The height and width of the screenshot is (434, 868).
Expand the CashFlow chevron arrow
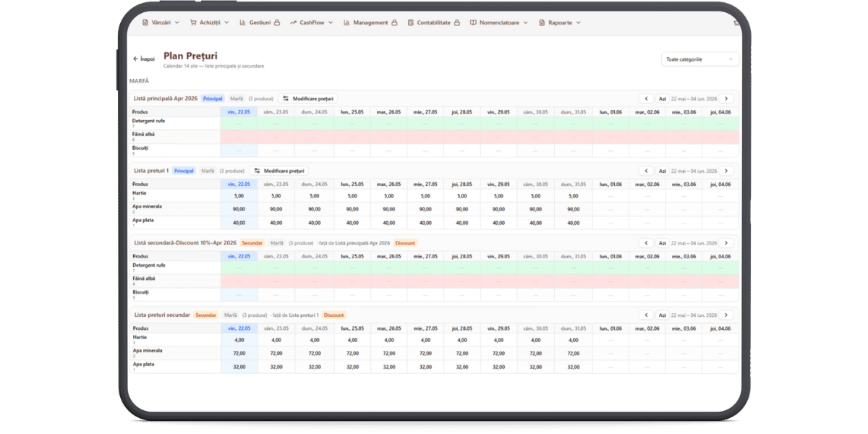tap(331, 22)
